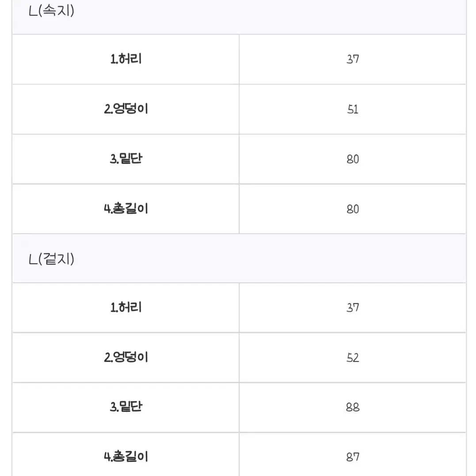476x476 pixels.
Task: Click the 1.허리 label under L(속지)
Action: coord(126,59)
